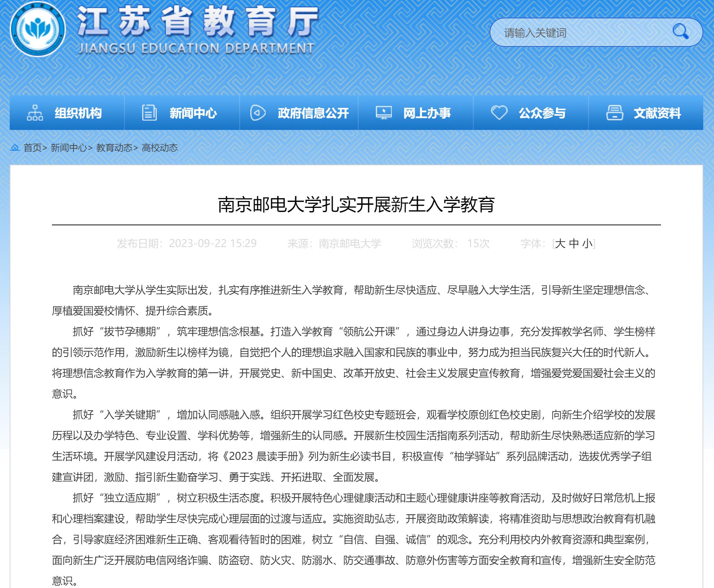Image resolution: width=714 pixels, height=588 pixels.
Task: Open 教育动态 breadcrumb link
Action: (114, 148)
